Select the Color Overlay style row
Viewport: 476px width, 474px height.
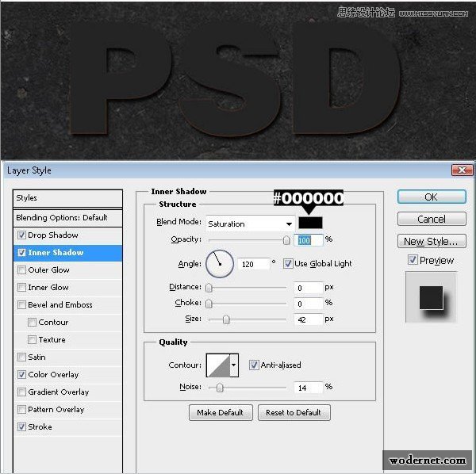[67, 375]
